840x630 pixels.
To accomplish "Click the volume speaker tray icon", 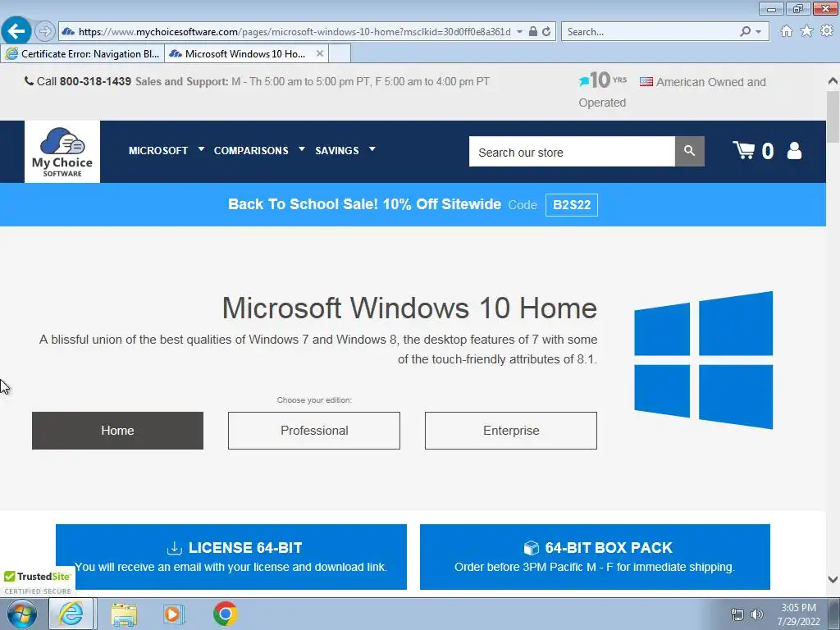I will tap(757, 614).
